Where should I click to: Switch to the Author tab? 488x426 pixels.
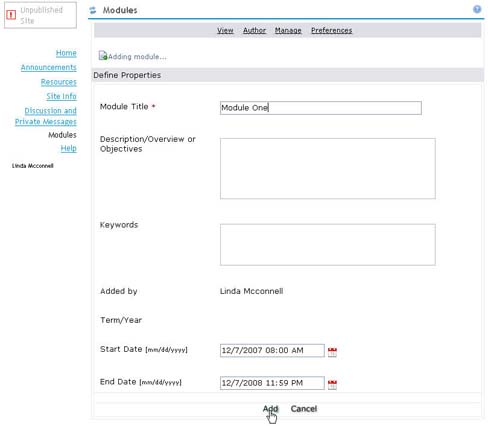tap(254, 30)
